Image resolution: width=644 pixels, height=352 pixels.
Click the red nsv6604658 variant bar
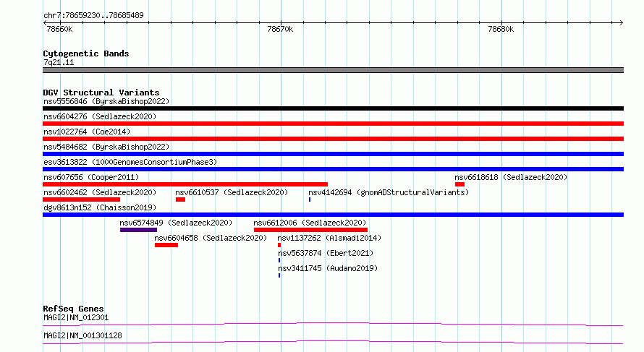166,245
